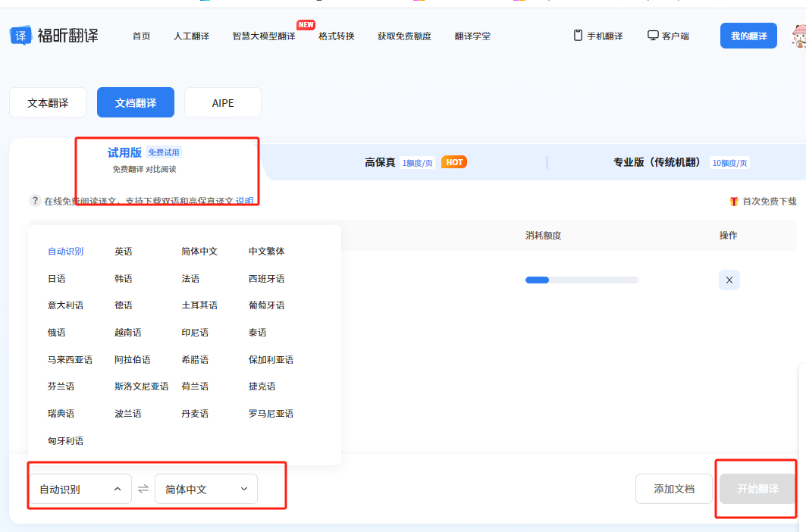The height and width of the screenshot is (532, 806).
Task: Choose 土耳其语 in the language list
Action: click(x=199, y=305)
